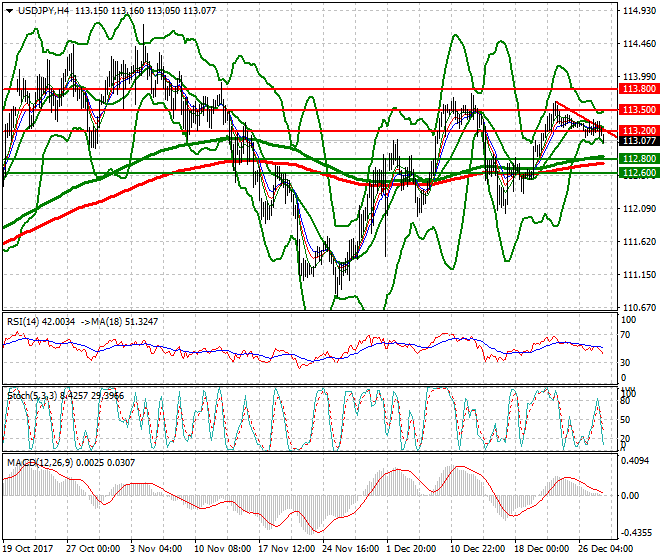
Task: Select the red 113.800 resistance level label
Action: (x=638, y=89)
